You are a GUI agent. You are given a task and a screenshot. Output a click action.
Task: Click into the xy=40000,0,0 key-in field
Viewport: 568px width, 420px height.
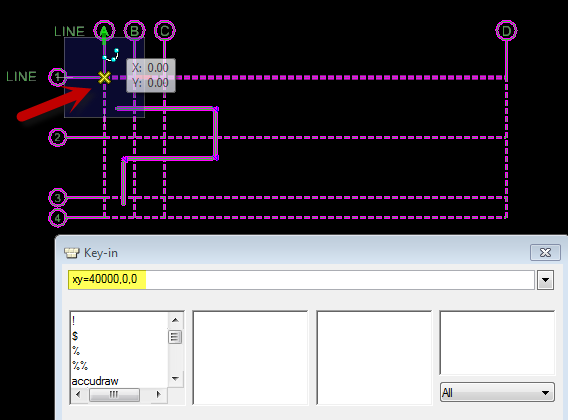click(301, 280)
